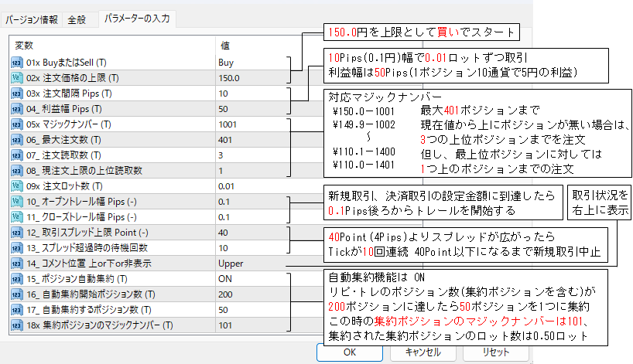This screenshot has height=364, width=633.
Task: Click the integer icon for 05x マジックナンバー
Action: click(x=15, y=124)
